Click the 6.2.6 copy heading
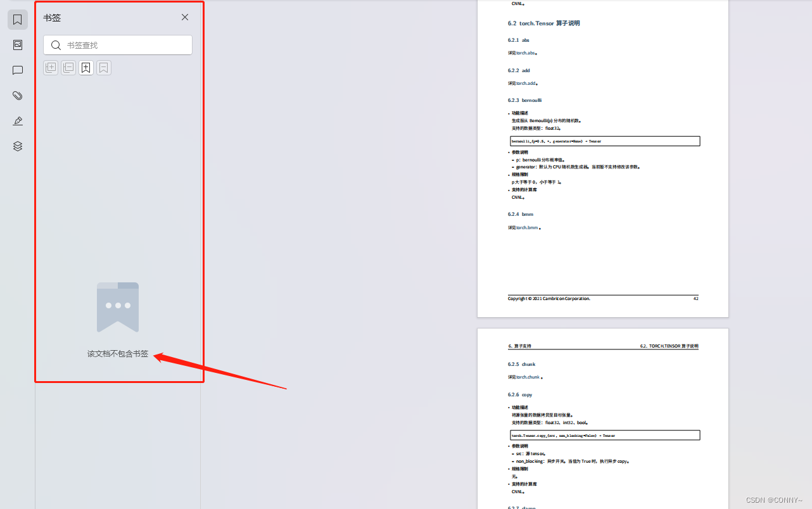The height and width of the screenshot is (509, 812). (520, 395)
